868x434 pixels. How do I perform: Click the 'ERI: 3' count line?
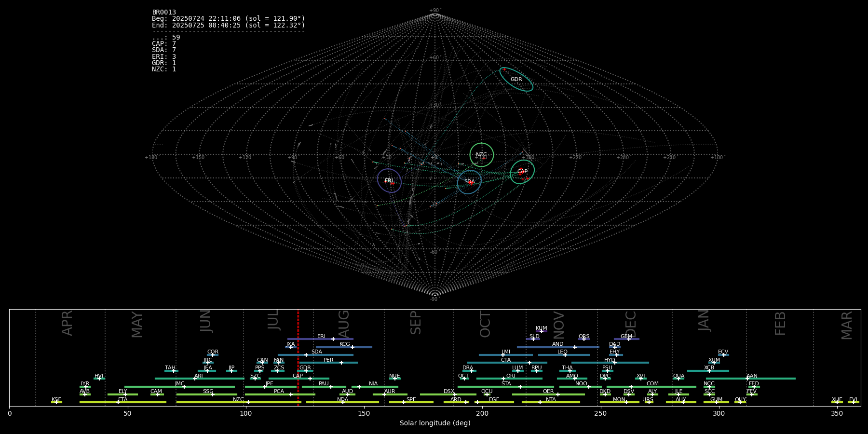(164, 57)
